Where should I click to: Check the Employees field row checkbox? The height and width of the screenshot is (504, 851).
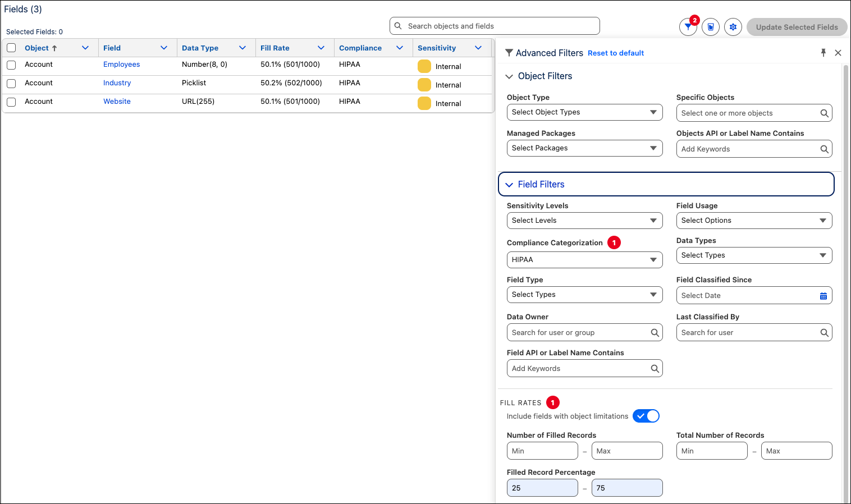coord(11,65)
